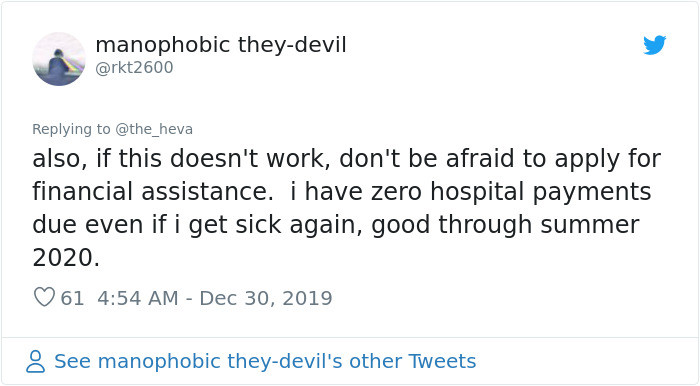Click the tweet line starting 'also, if this'
700x386 pixels.
(x=346, y=159)
